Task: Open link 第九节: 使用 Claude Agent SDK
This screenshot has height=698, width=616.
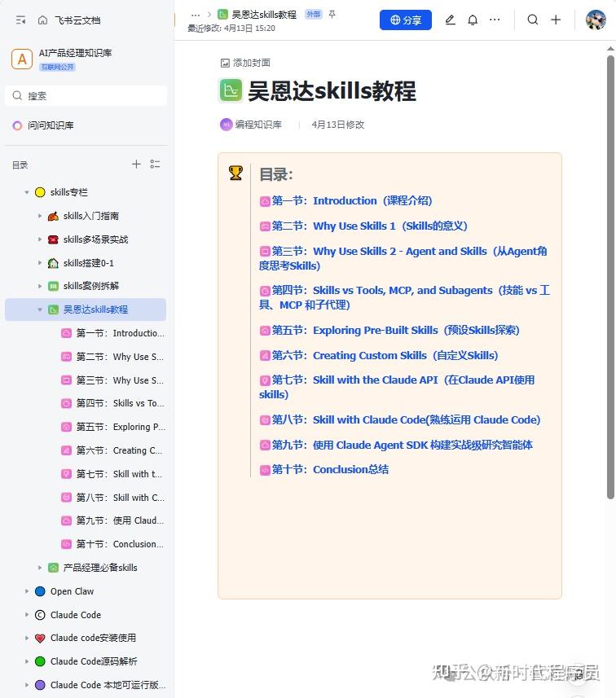Action: 397,446
